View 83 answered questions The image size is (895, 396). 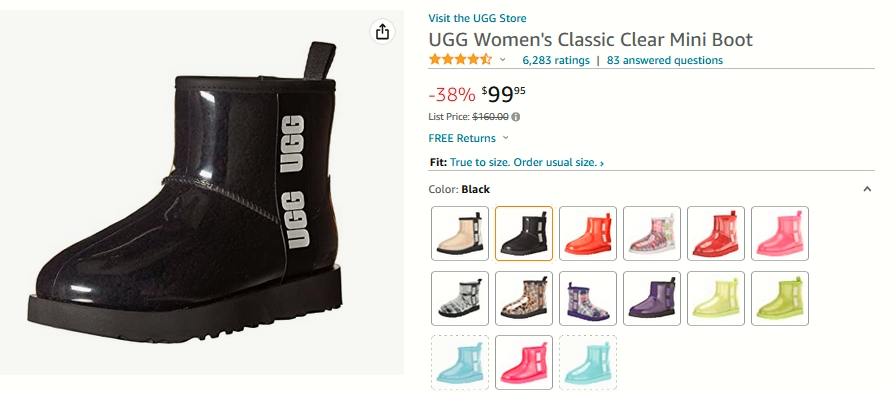click(664, 60)
